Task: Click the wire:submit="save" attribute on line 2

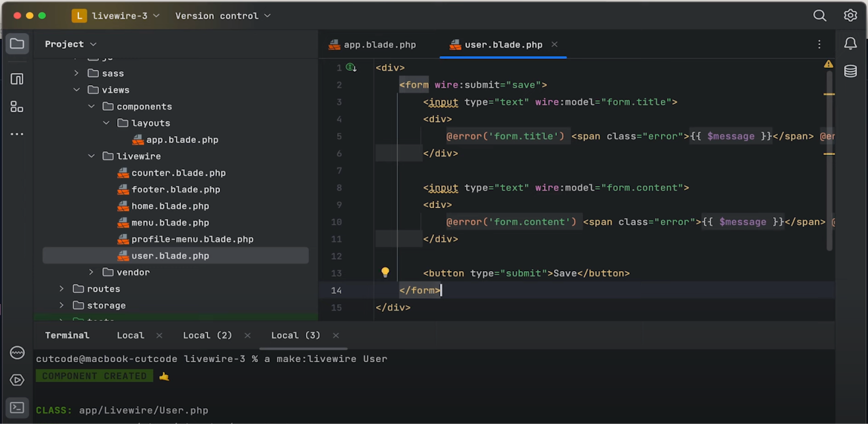Action: click(x=488, y=85)
